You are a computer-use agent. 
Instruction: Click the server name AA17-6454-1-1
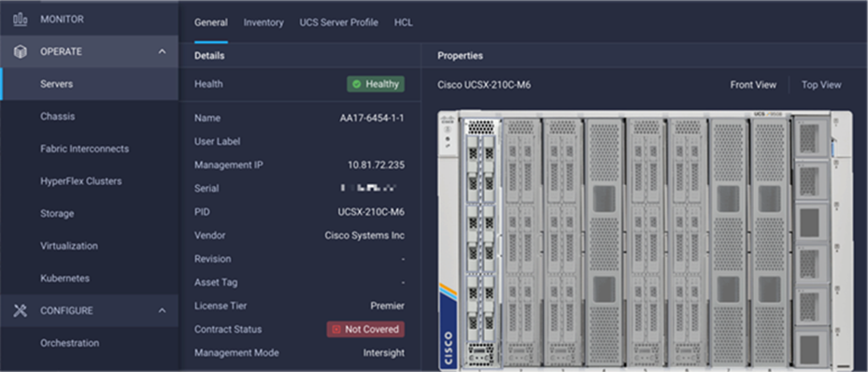(x=372, y=118)
